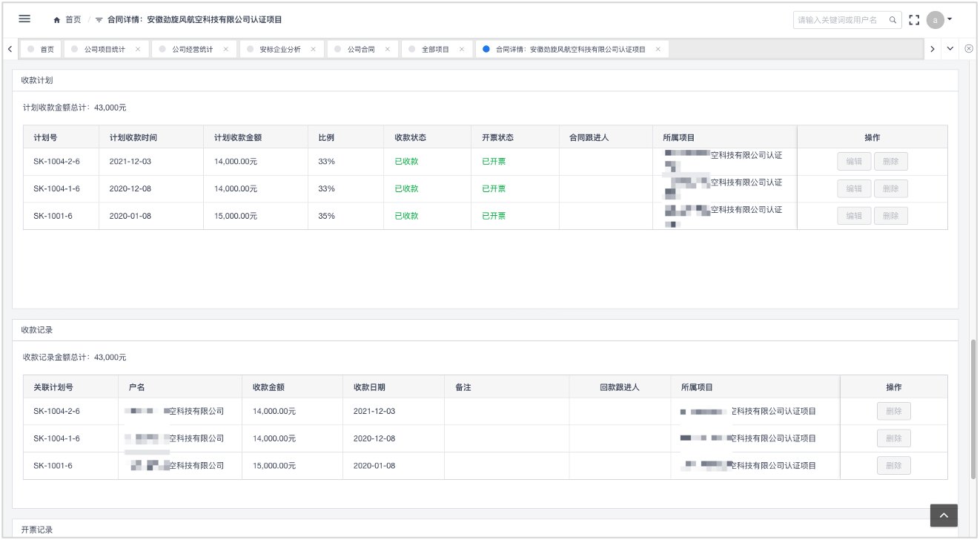Click 删除 for plan SK-1001-6 in 收款计划
The height and width of the screenshot is (540, 980).
coord(890,216)
